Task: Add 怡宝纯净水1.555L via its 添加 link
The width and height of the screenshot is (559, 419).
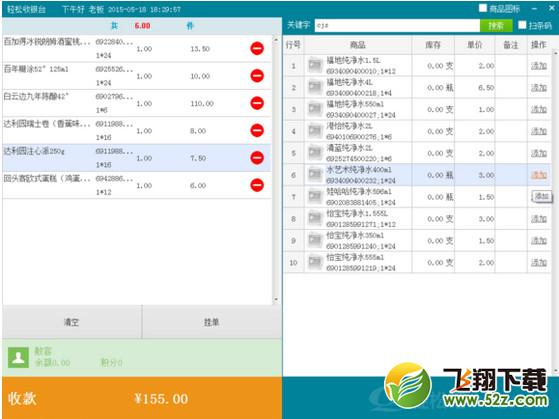Action: 539,219
